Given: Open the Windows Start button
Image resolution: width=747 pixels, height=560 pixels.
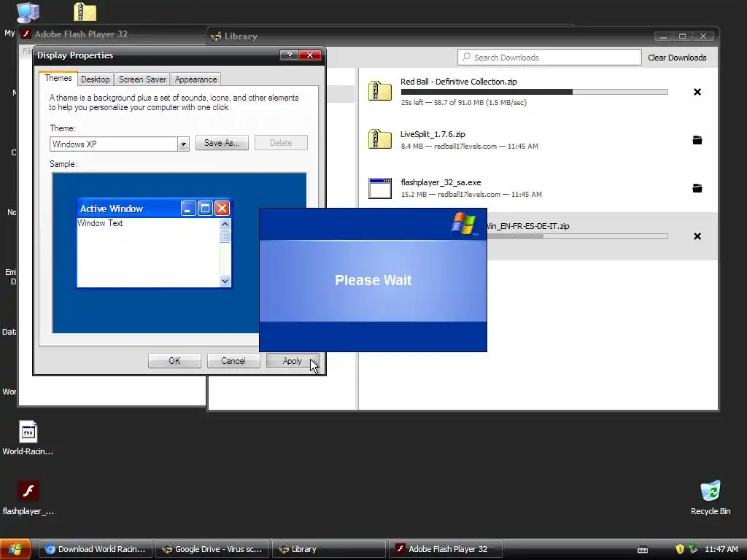Looking at the screenshot, I should [x=15, y=549].
